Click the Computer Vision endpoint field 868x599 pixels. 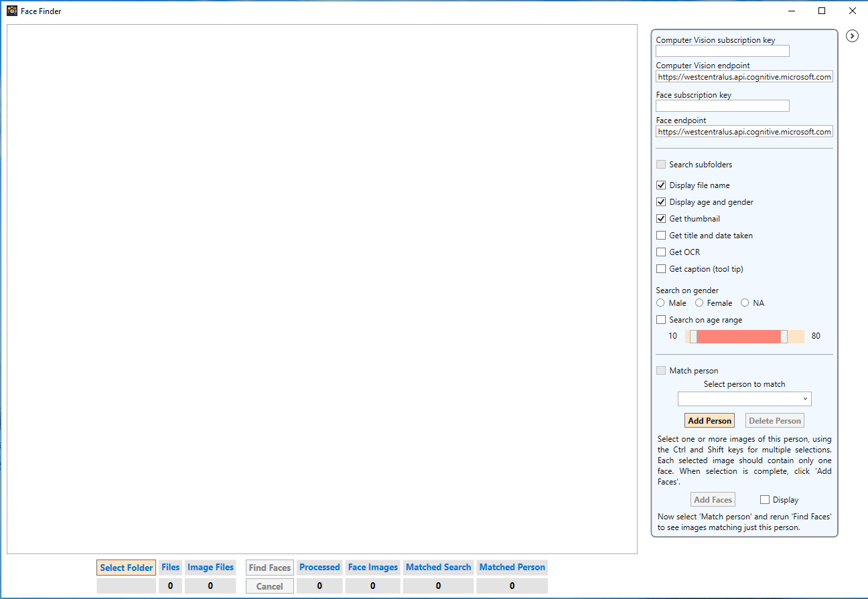point(744,77)
